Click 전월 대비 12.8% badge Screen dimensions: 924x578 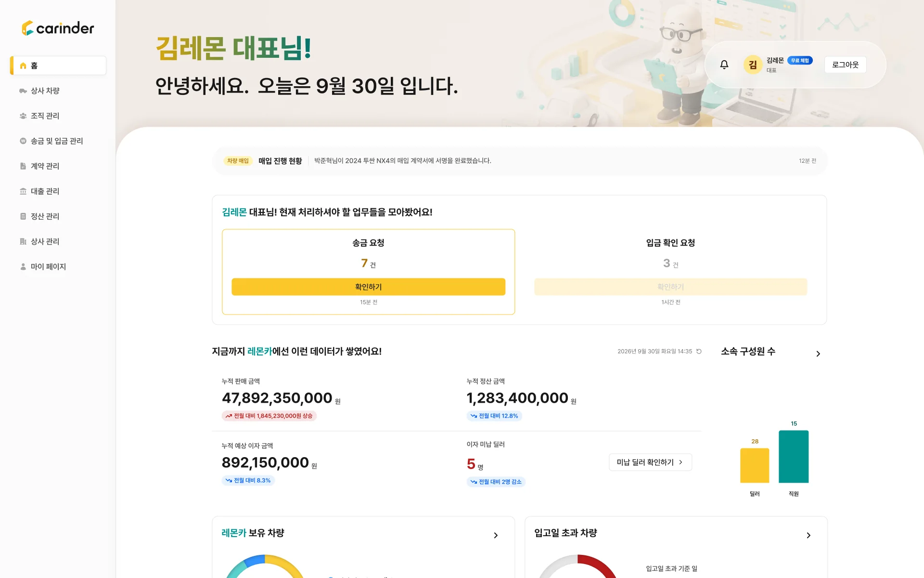(x=494, y=416)
